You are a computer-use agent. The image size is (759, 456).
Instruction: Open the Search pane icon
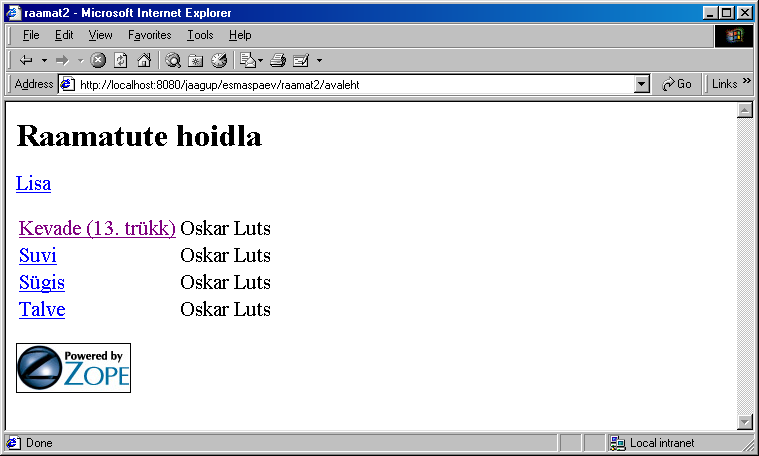(173, 60)
